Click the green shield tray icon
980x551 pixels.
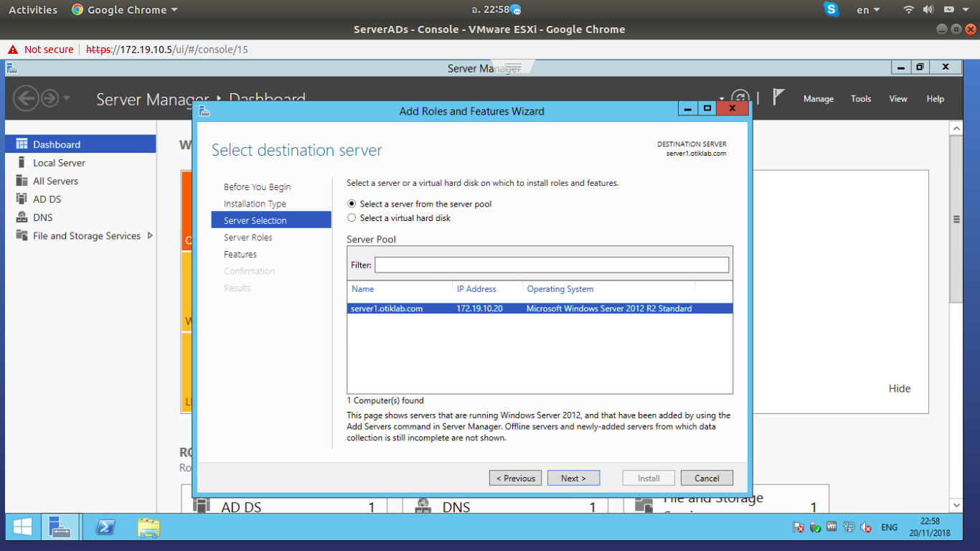(x=815, y=527)
